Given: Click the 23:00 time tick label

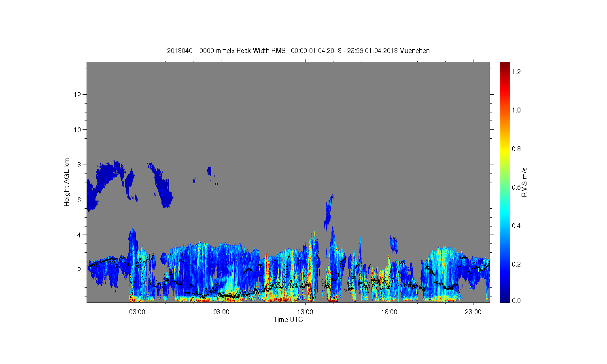Looking at the screenshot, I should click(473, 312).
